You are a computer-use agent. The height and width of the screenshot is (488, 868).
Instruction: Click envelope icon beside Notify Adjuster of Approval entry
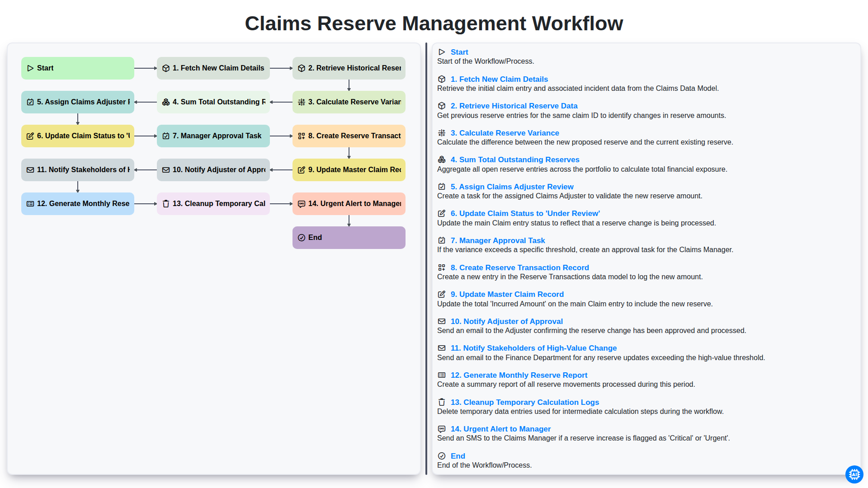(x=442, y=321)
